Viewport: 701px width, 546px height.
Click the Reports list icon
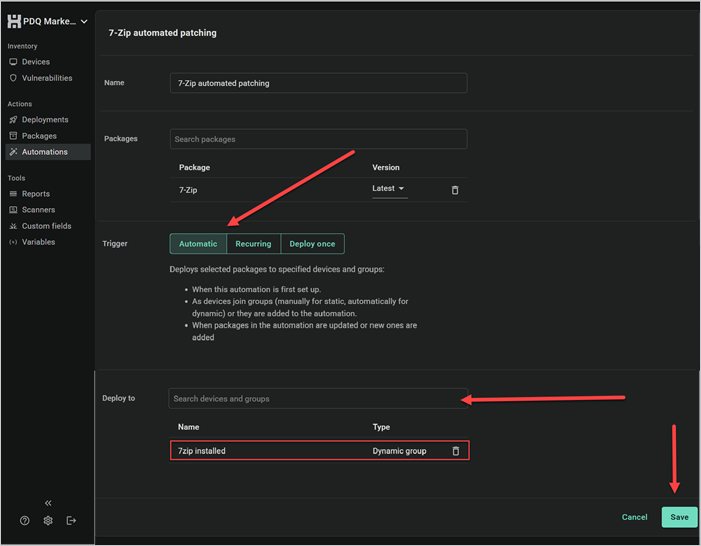pos(13,194)
